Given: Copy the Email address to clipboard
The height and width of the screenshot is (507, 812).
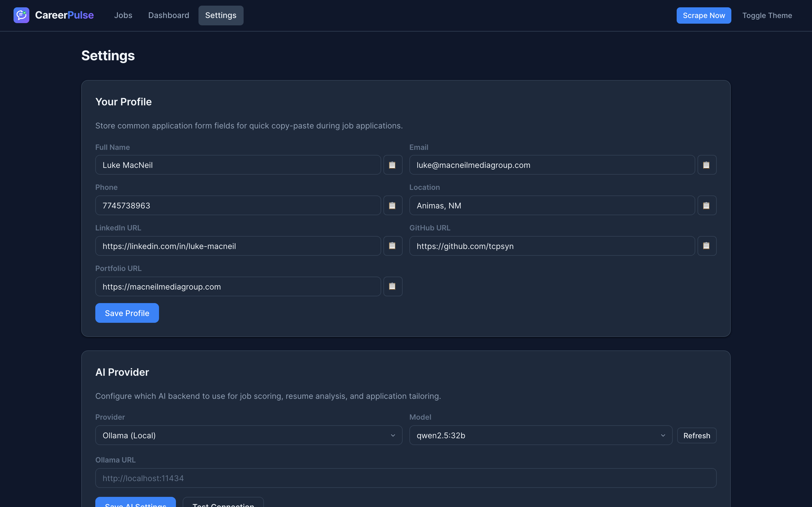Looking at the screenshot, I should [x=707, y=165].
